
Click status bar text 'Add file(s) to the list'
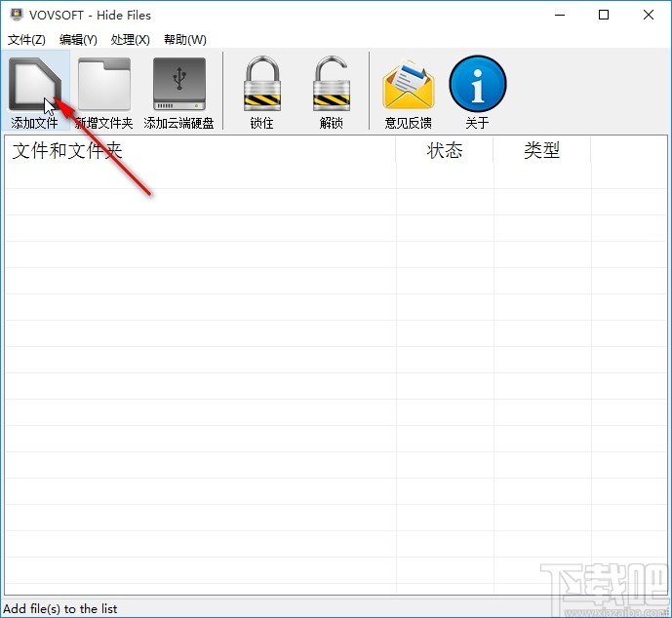tap(60, 608)
